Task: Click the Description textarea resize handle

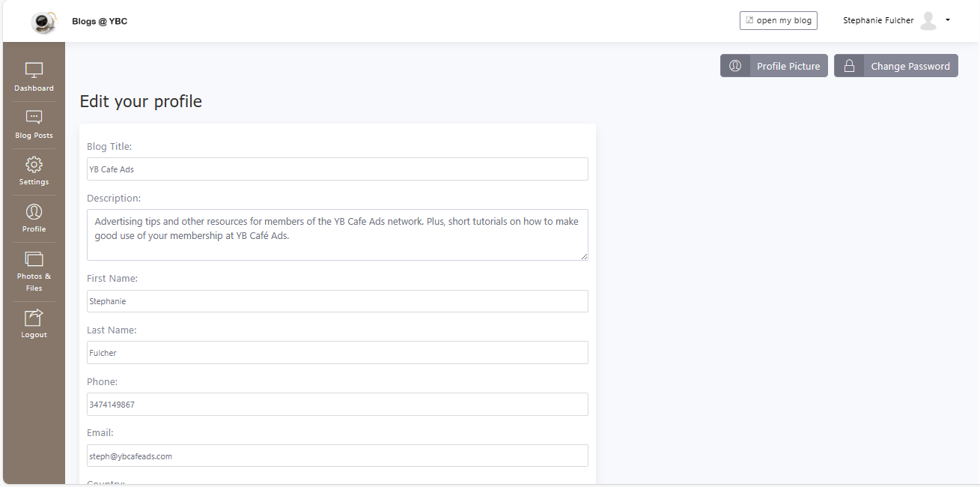Action: coord(584,256)
